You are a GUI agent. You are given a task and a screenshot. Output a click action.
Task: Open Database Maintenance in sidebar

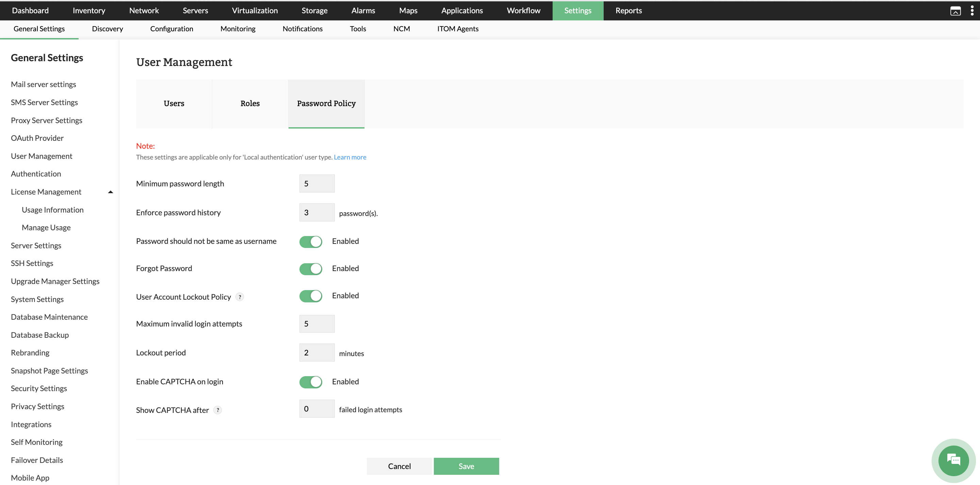coord(49,317)
